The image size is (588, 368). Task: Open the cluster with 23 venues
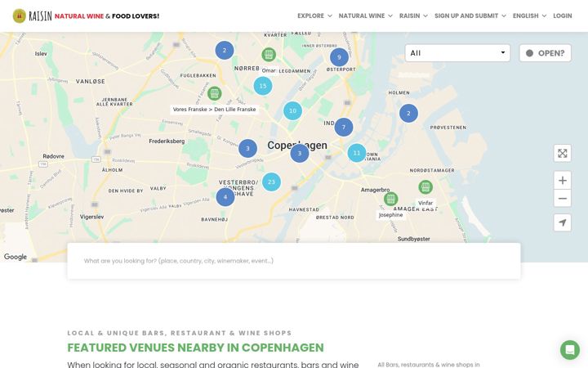(x=271, y=182)
